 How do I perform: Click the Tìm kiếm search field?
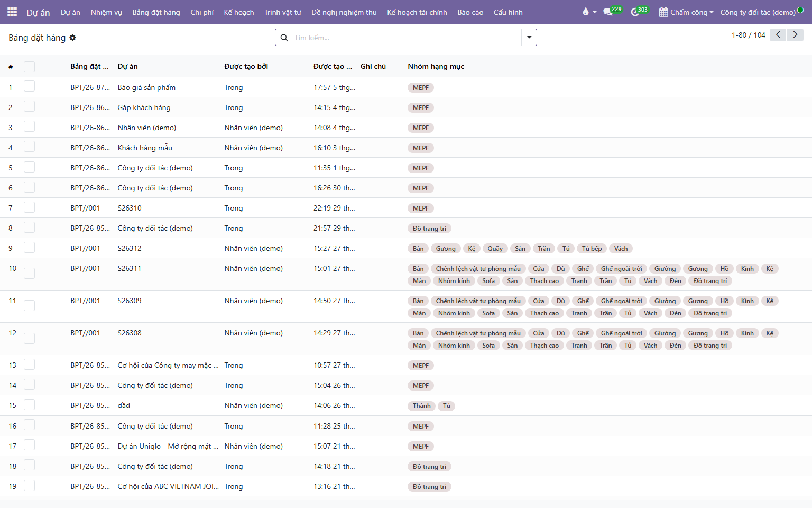point(407,38)
